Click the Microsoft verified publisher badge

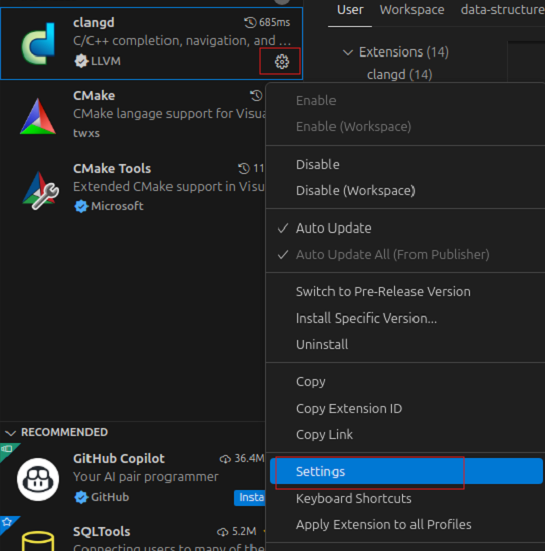click(81, 206)
